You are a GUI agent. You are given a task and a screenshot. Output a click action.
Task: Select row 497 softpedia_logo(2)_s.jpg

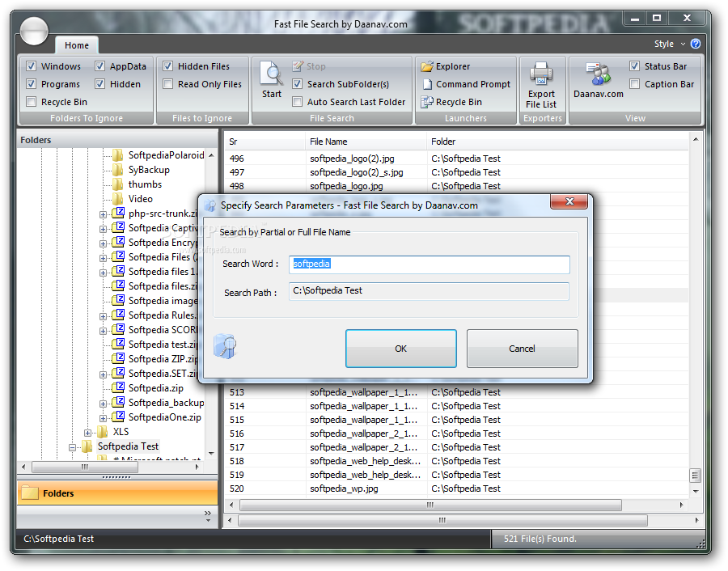[x=456, y=172]
